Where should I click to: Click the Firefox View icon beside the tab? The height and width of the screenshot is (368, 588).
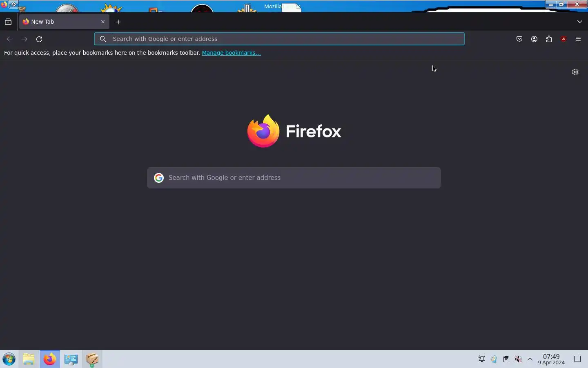[8, 22]
